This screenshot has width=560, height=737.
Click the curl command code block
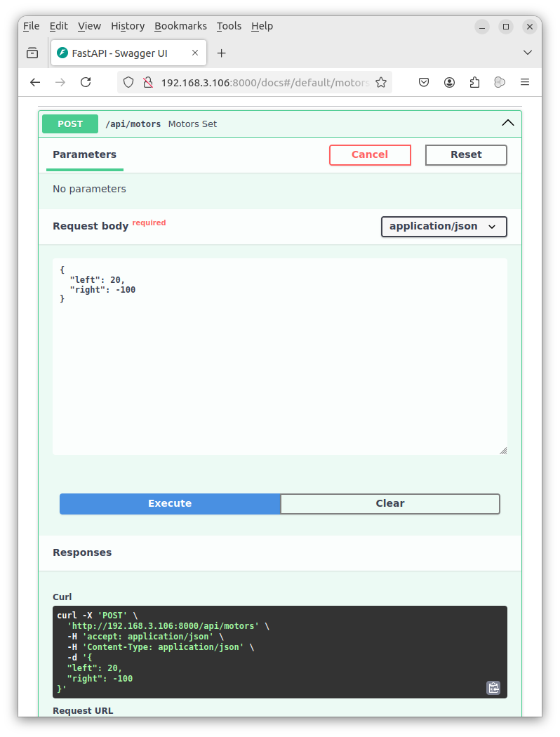click(280, 652)
